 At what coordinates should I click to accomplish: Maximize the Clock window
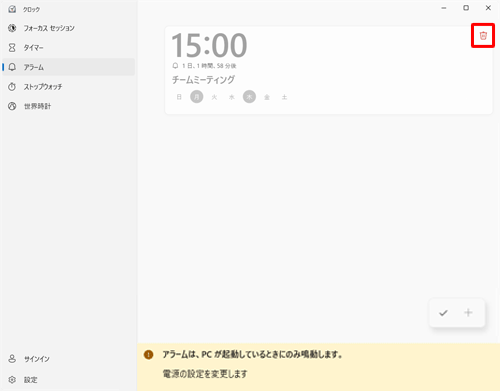pyautogui.click(x=466, y=8)
